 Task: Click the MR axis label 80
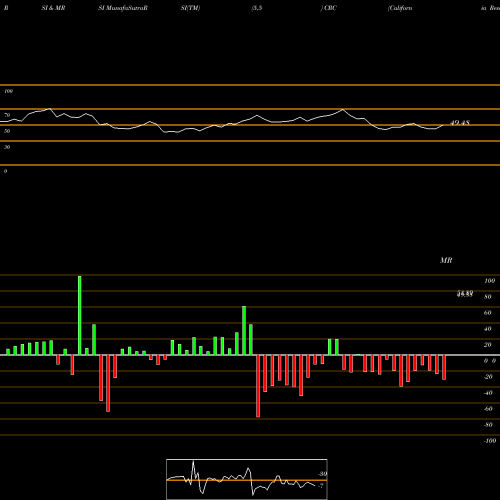(488, 297)
